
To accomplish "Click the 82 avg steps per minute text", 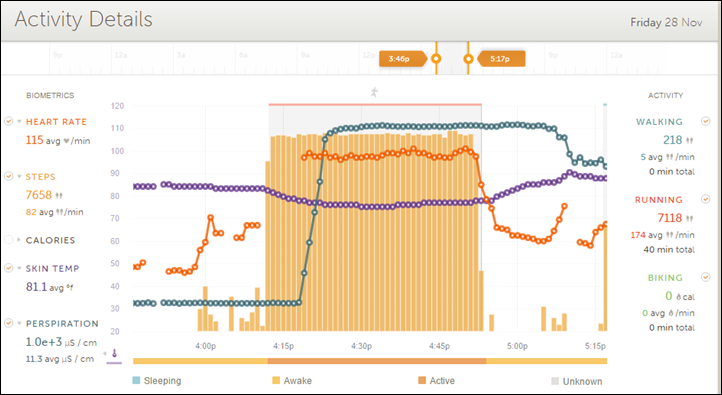I will tap(54, 212).
